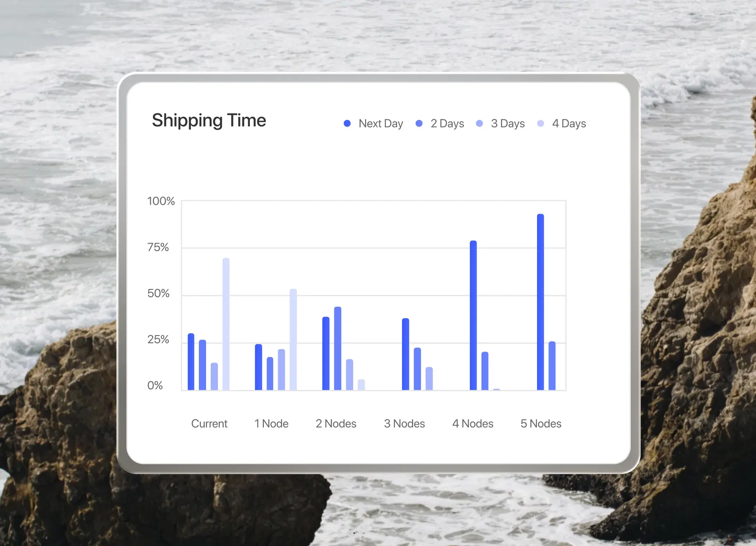The image size is (756, 546).
Task: Click the 75% y-axis label
Action: 158,247
